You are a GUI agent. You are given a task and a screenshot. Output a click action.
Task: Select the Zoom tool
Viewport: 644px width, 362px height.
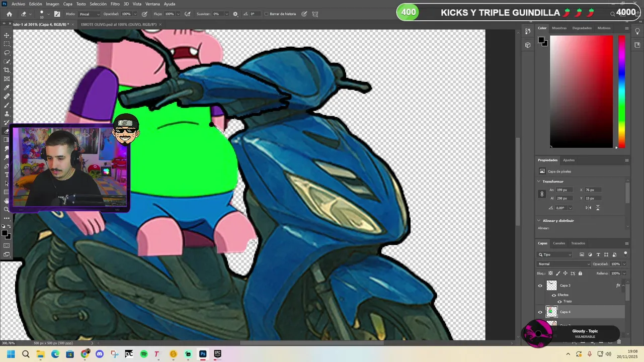[7, 209]
